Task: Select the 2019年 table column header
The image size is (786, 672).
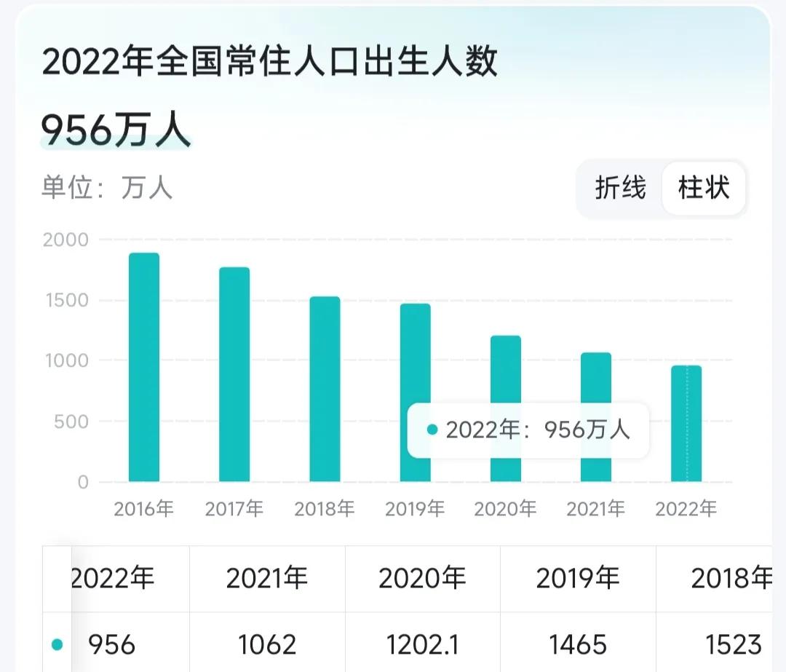Action: tap(577, 579)
